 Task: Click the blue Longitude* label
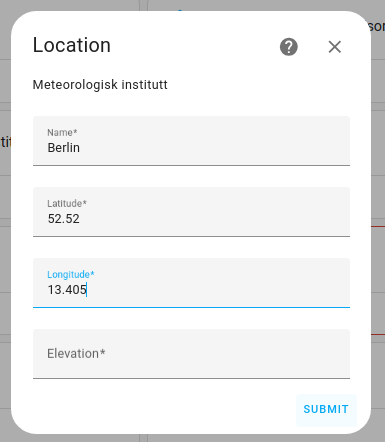71,274
